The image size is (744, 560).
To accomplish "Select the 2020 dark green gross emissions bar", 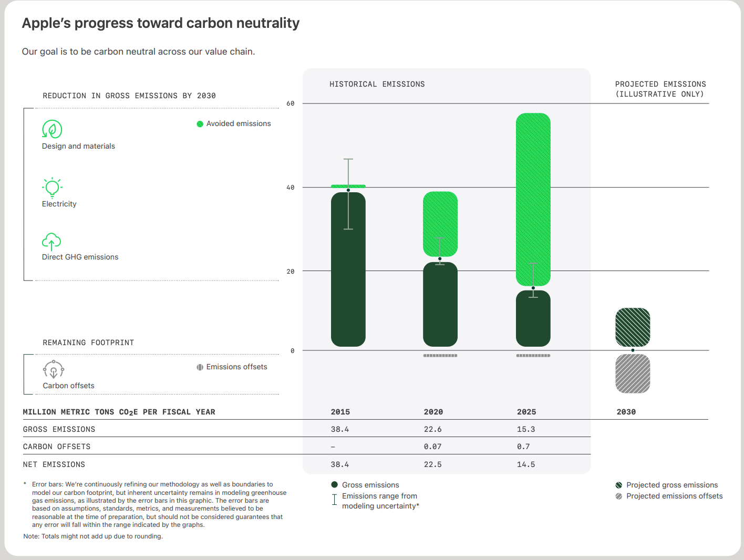I will pos(440,304).
